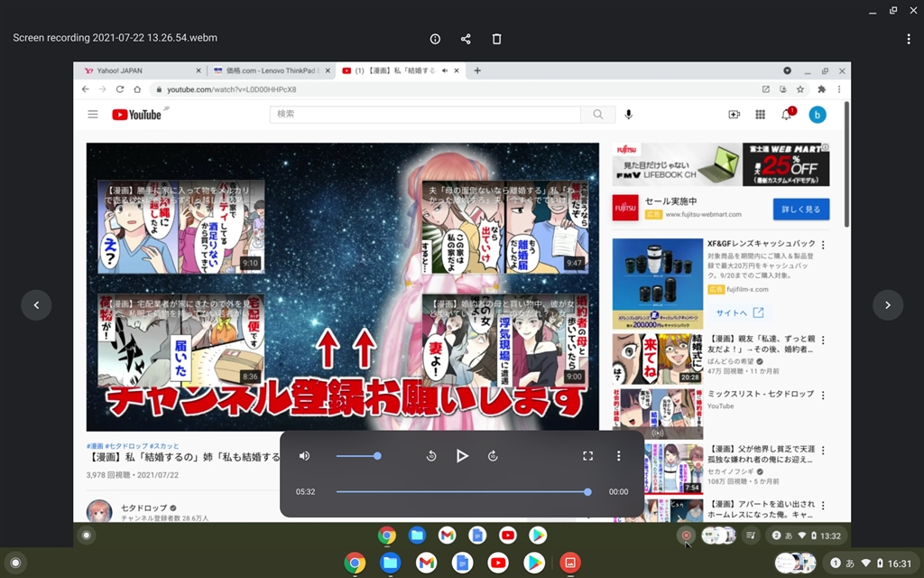This screenshot has width=924, height=578.
Task: Share the screen recording file
Action: 466,39
